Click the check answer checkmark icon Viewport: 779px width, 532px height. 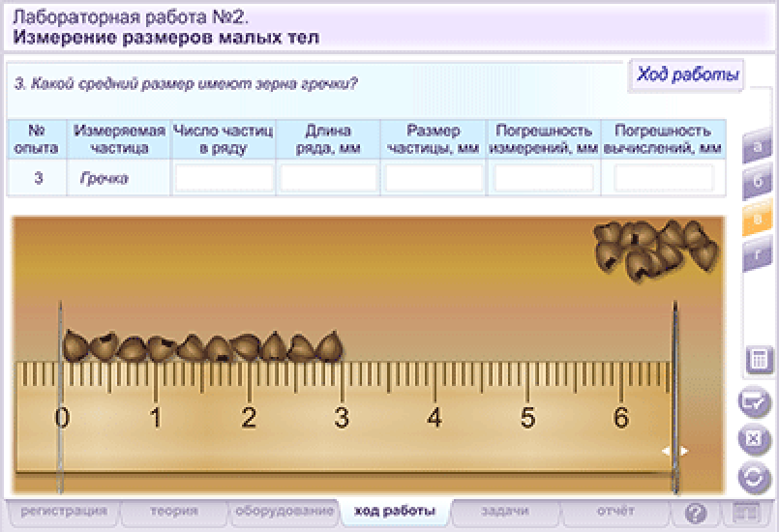coord(754,400)
